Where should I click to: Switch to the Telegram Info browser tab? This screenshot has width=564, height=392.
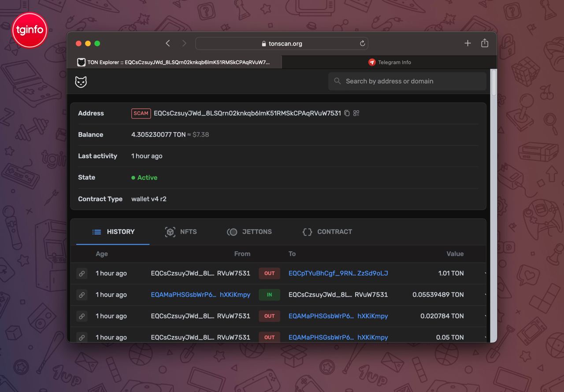tap(390, 62)
